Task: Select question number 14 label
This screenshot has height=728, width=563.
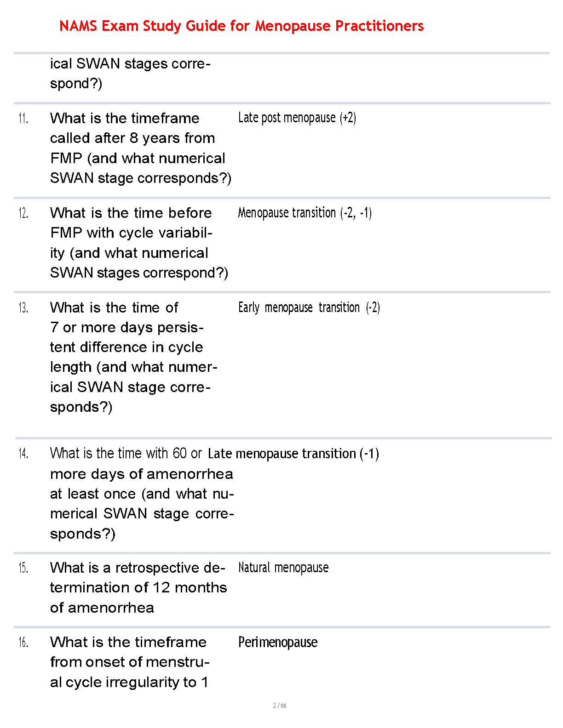Action: [23, 454]
